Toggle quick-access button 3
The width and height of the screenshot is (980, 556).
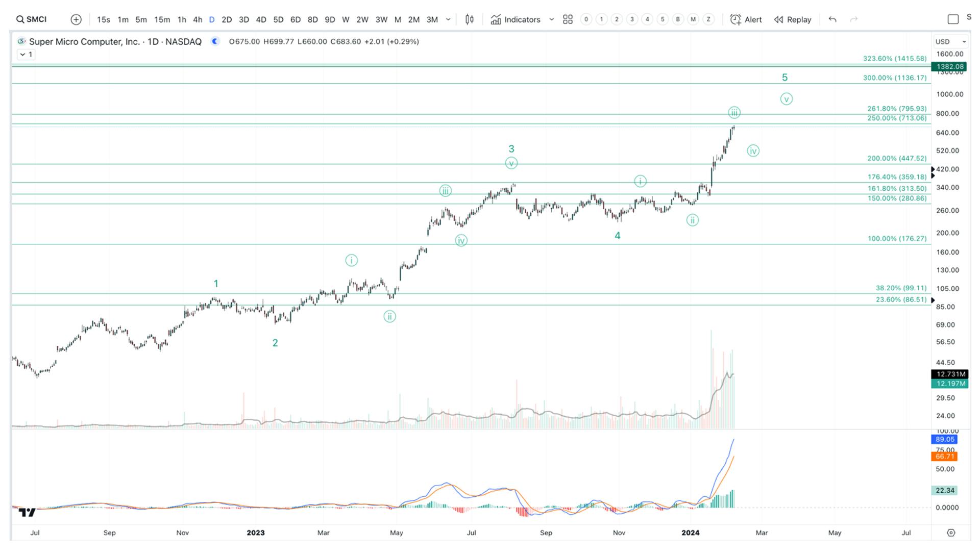coord(632,19)
